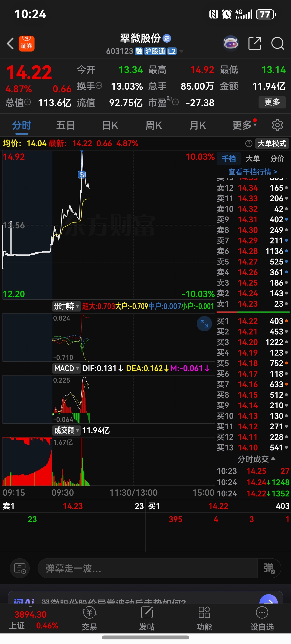Open the search magnifier icon
This screenshot has width=291, height=644.
click(278, 44)
